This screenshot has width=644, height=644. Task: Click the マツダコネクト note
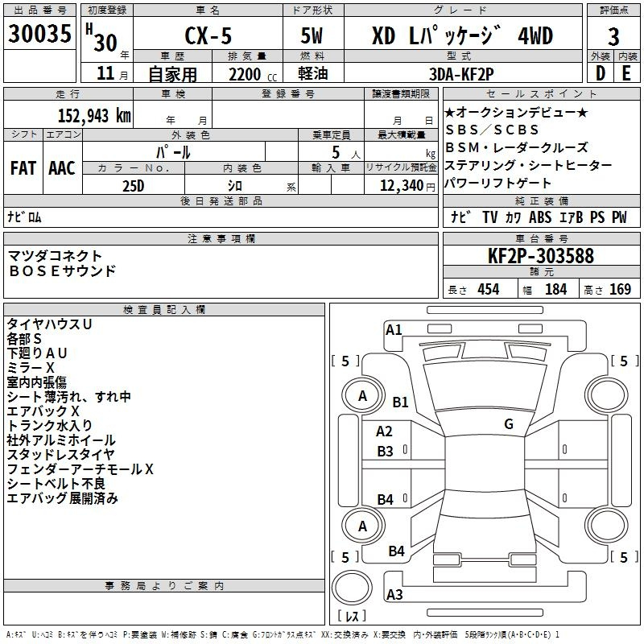[55, 256]
